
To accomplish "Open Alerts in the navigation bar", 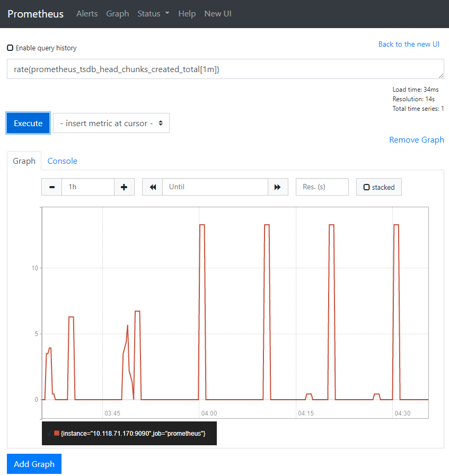I will 87,14.
